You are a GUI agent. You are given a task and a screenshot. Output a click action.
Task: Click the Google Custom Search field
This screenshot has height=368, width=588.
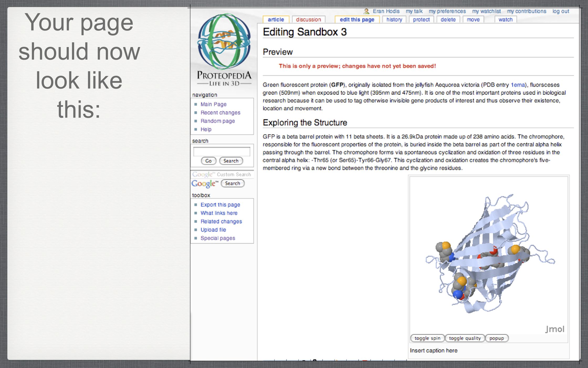click(222, 174)
